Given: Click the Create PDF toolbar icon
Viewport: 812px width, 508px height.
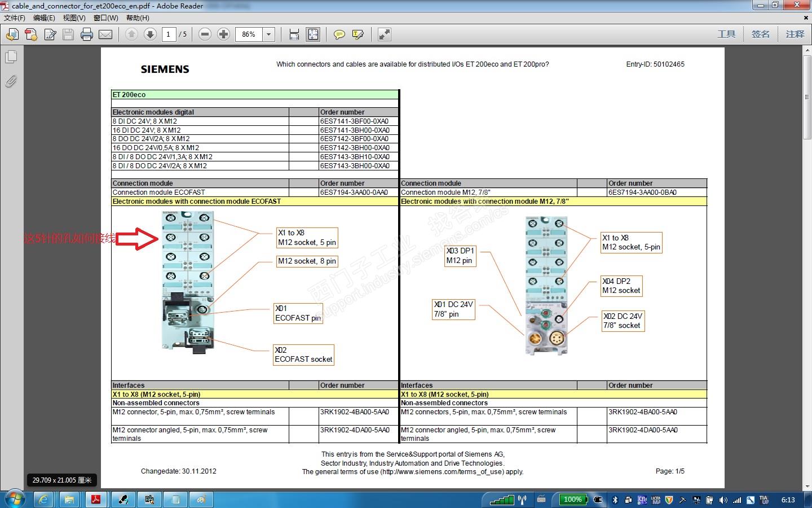Looking at the screenshot, I should tap(31, 34).
